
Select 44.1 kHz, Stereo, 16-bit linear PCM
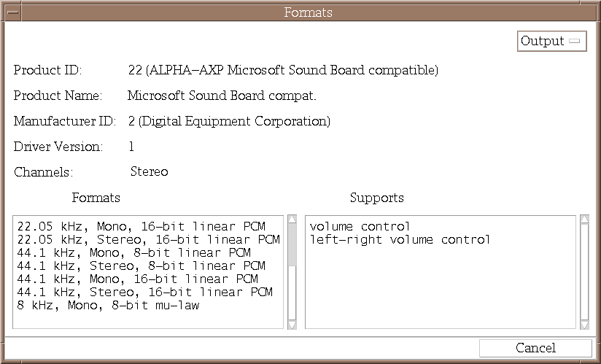tap(144, 292)
